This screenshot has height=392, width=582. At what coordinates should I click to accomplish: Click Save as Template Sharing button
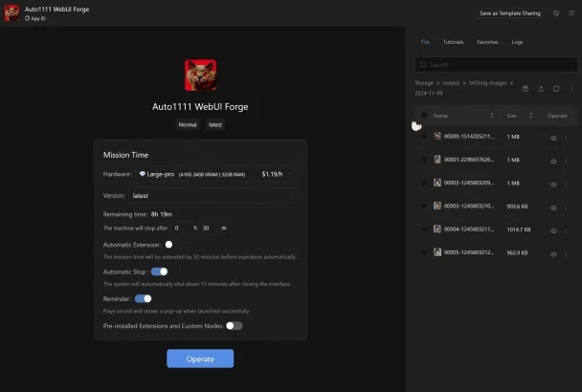coord(509,13)
